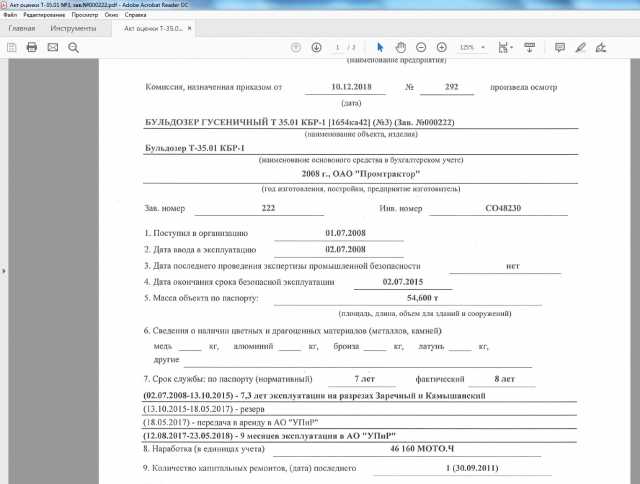Click the date 02.07.2015
Viewport: 640px width, 484px height.
[403, 282]
